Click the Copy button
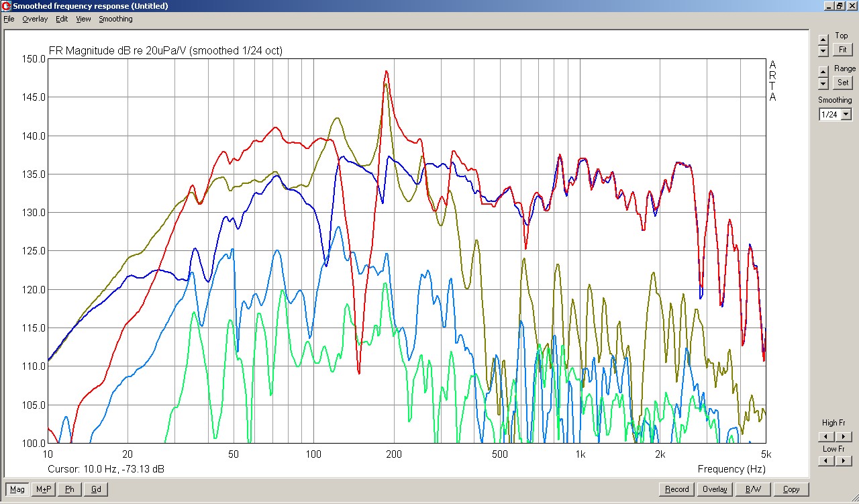The height and width of the screenshot is (504, 859). click(791, 489)
